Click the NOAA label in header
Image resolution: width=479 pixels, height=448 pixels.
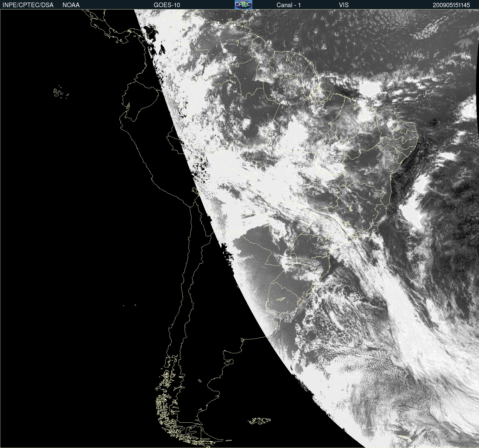tap(71, 5)
